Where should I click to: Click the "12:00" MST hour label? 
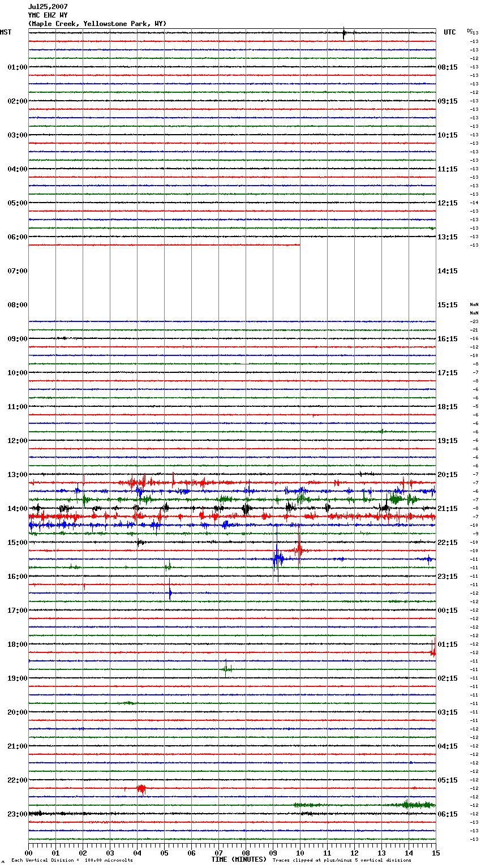click(18, 441)
